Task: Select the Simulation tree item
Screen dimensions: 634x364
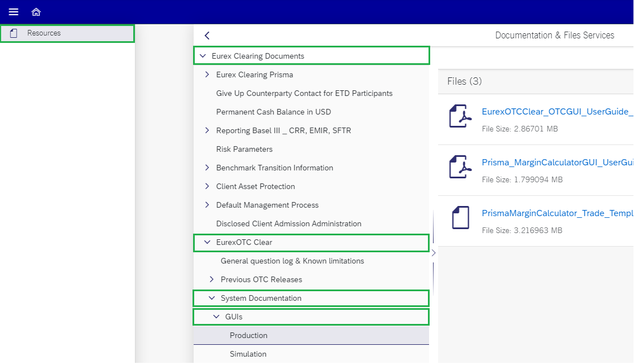Action: 311,354
